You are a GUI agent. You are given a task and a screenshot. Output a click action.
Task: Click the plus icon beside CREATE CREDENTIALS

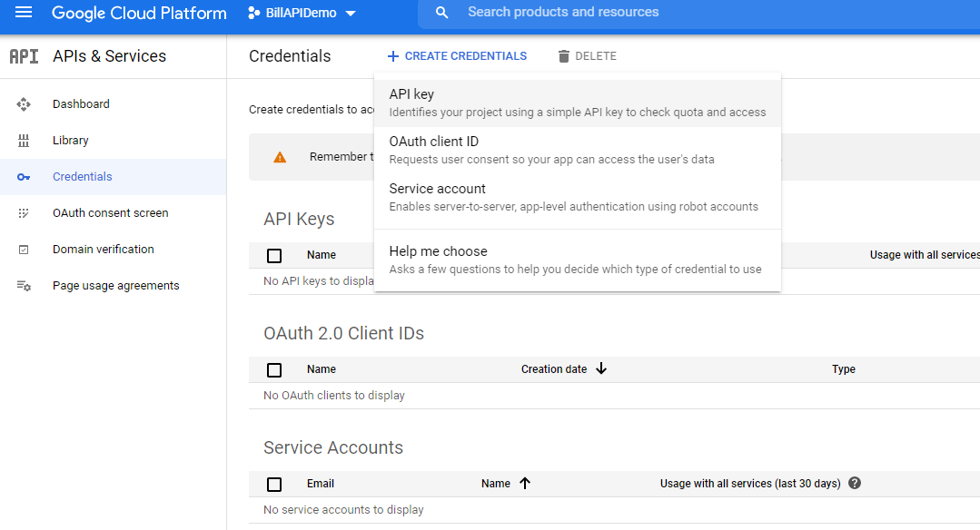393,56
